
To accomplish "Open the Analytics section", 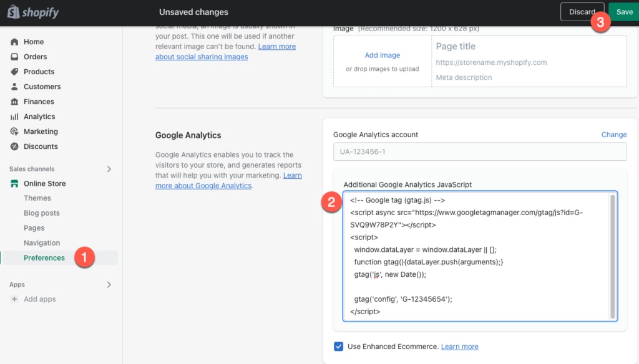I will (39, 117).
